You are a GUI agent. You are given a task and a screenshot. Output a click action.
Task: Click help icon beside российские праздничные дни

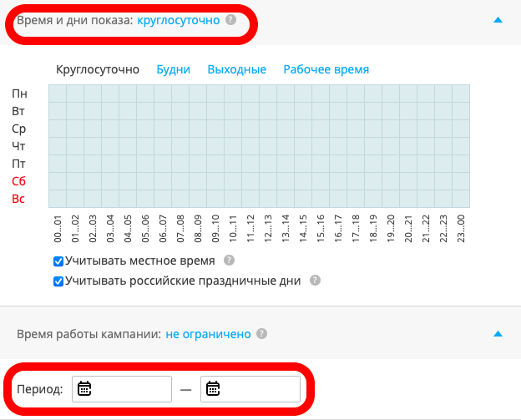click(315, 280)
